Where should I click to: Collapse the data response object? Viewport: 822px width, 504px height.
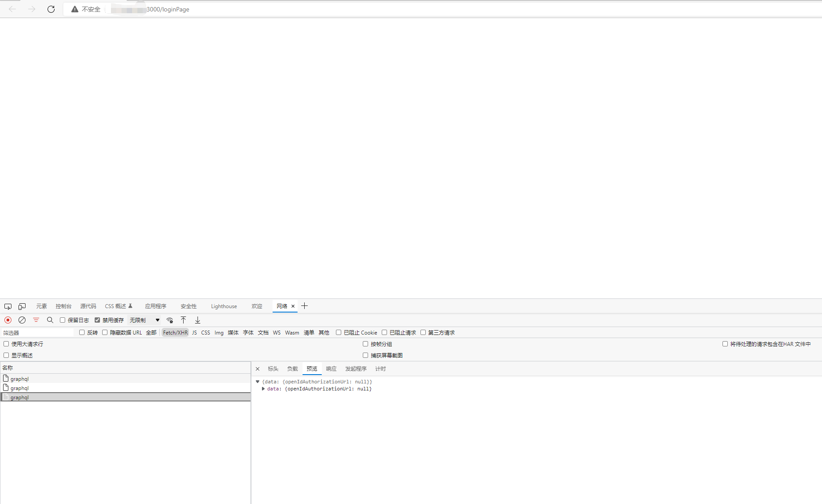pyautogui.click(x=258, y=382)
